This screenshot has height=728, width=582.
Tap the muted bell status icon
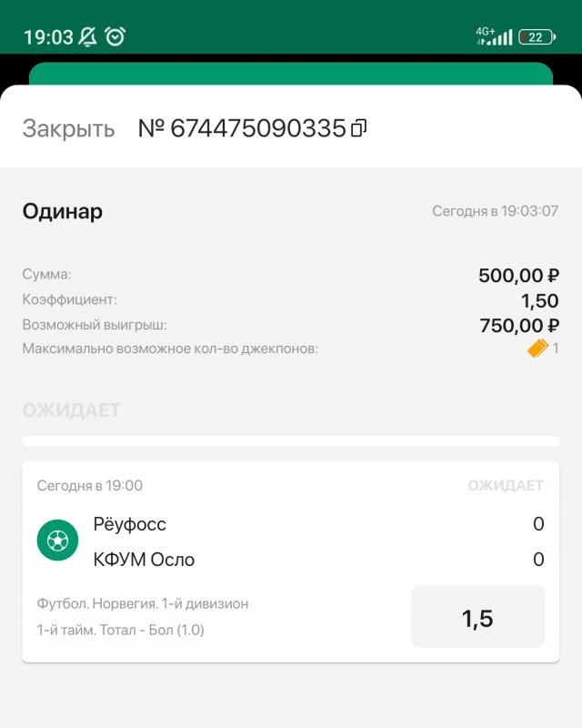click(x=87, y=36)
